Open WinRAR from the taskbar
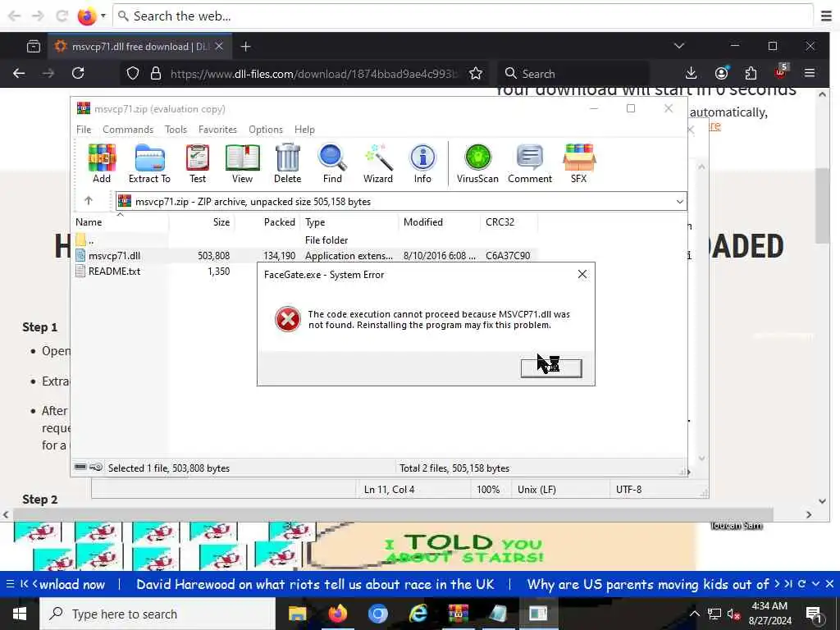This screenshot has width=840, height=630. (458, 614)
